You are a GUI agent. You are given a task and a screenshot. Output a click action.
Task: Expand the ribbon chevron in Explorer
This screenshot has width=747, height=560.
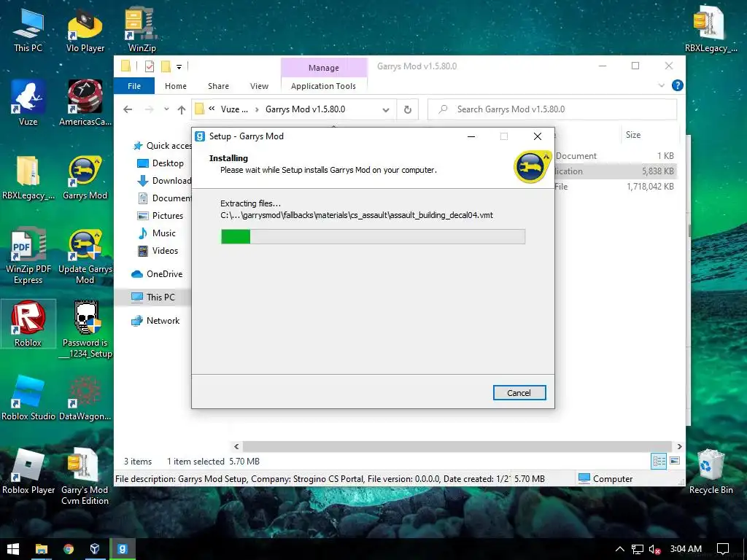[x=661, y=86]
